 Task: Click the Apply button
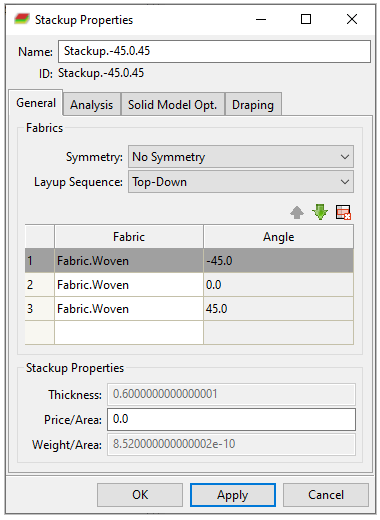[233, 495]
